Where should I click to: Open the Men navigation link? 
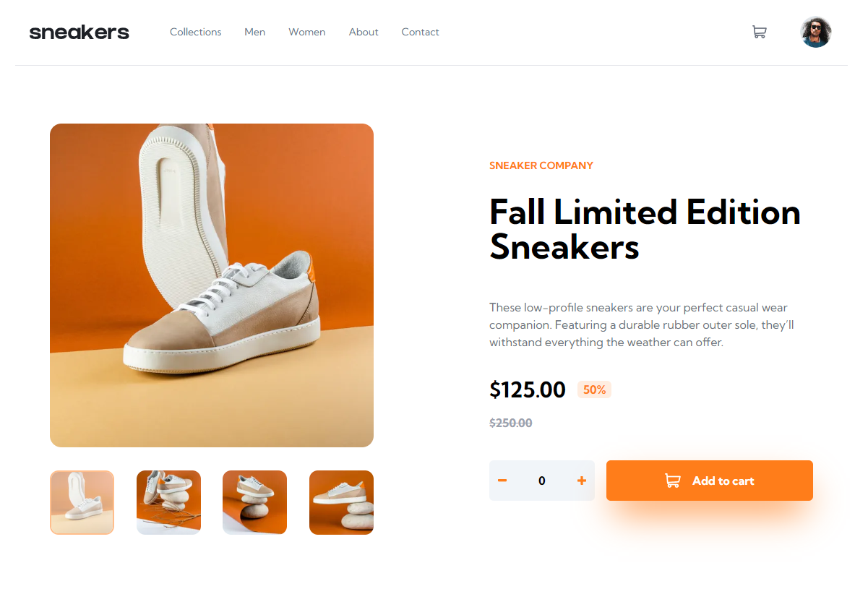click(255, 32)
